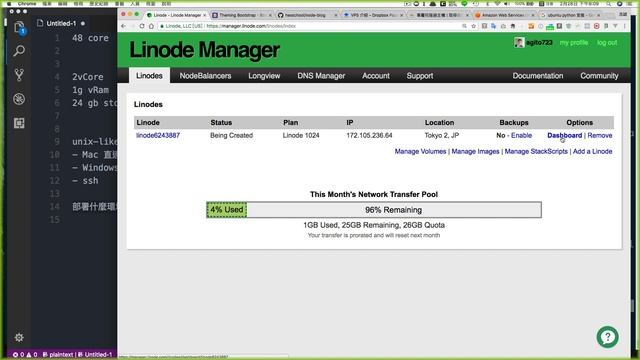This screenshot has width=640, height=360.
Task: Open the DNS Manager navigation tab
Action: pos(321,76)
